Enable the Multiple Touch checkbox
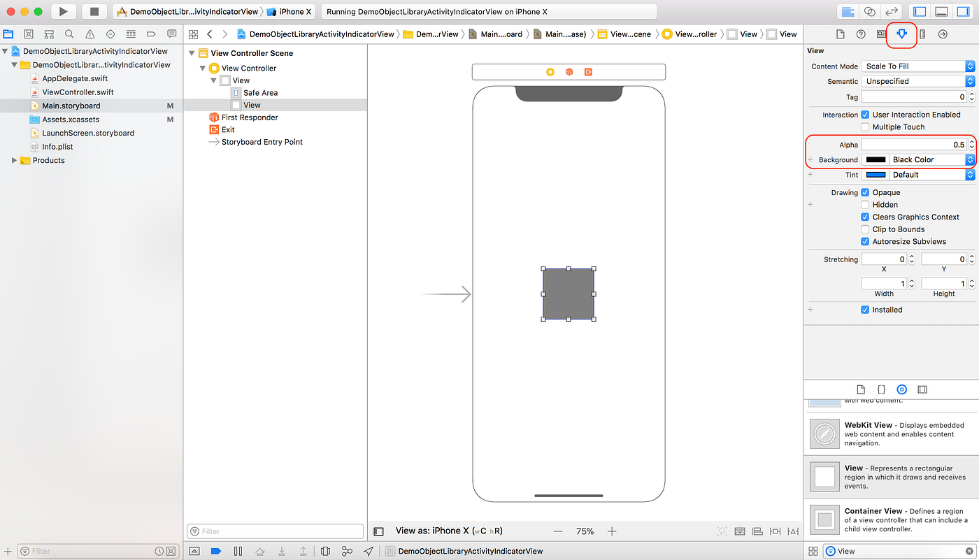 tap(865, 127)
